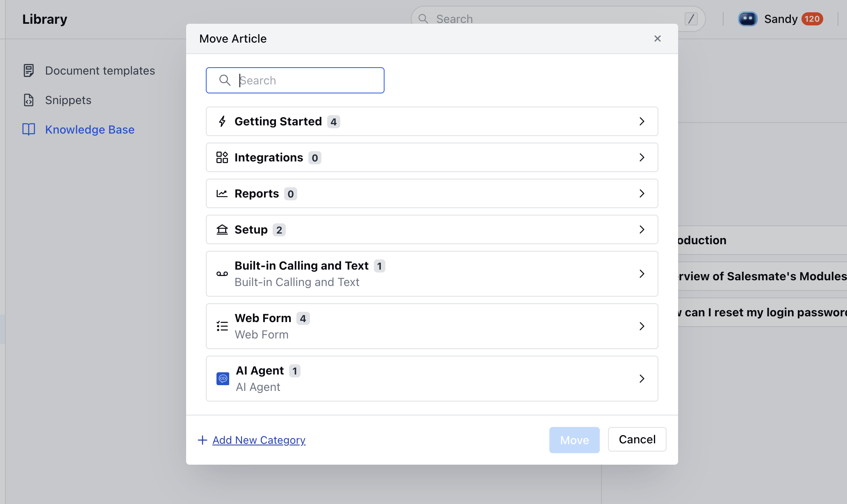The image size is (847, 504).
Task: Expand the Web Form category chevron
Action: click(x=642, y=326)
